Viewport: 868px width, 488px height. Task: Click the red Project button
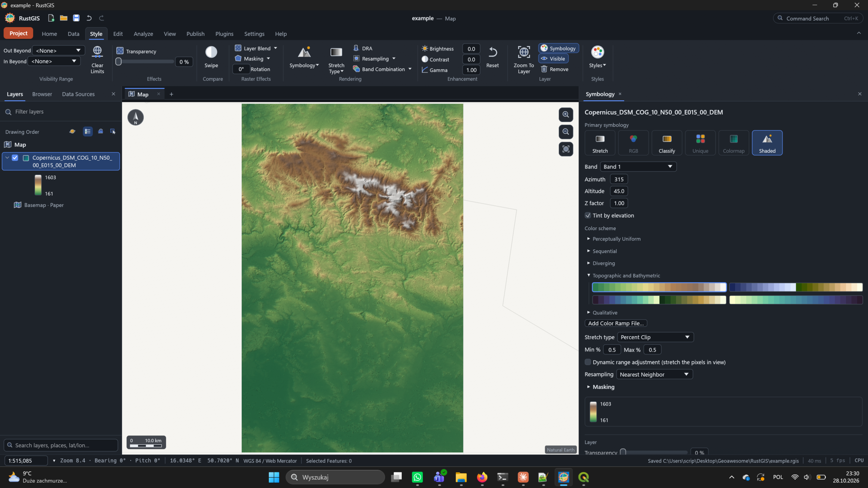[x=18, y=33]
